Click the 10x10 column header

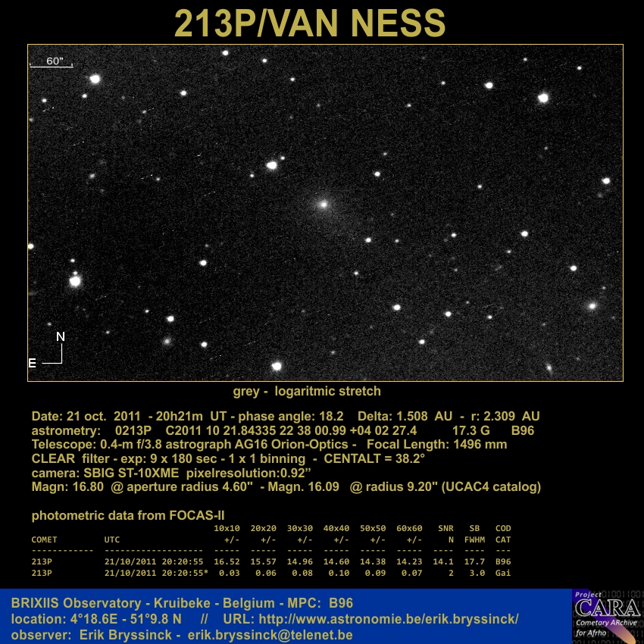point(227,528)
